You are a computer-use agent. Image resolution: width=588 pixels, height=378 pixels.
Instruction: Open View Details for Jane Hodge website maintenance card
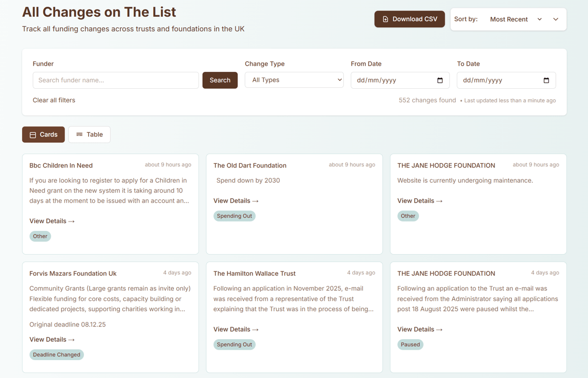[x=420, y=201]
